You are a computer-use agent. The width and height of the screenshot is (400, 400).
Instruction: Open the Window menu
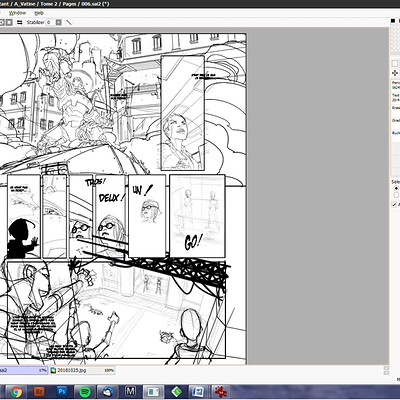(17, 13)
